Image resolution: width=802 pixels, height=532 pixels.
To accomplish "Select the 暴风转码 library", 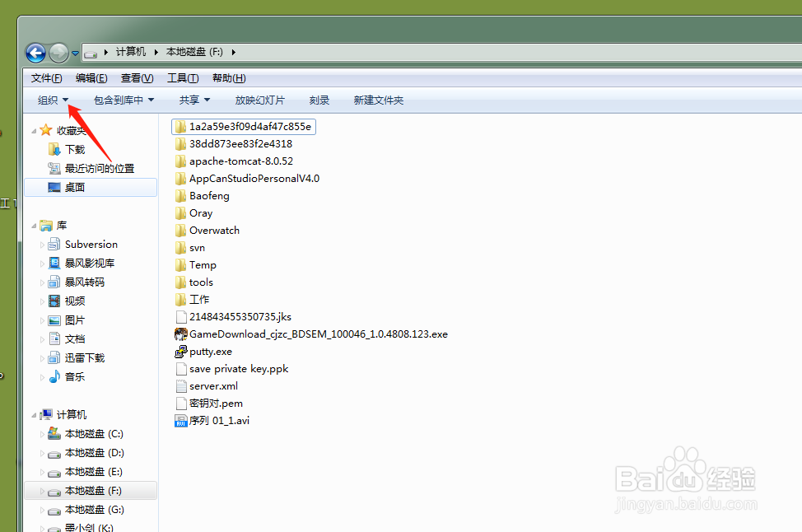I will coord(85,282).
